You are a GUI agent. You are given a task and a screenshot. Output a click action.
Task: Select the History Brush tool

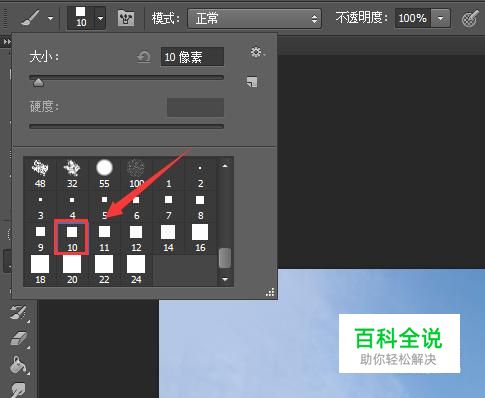click(18, 313)
